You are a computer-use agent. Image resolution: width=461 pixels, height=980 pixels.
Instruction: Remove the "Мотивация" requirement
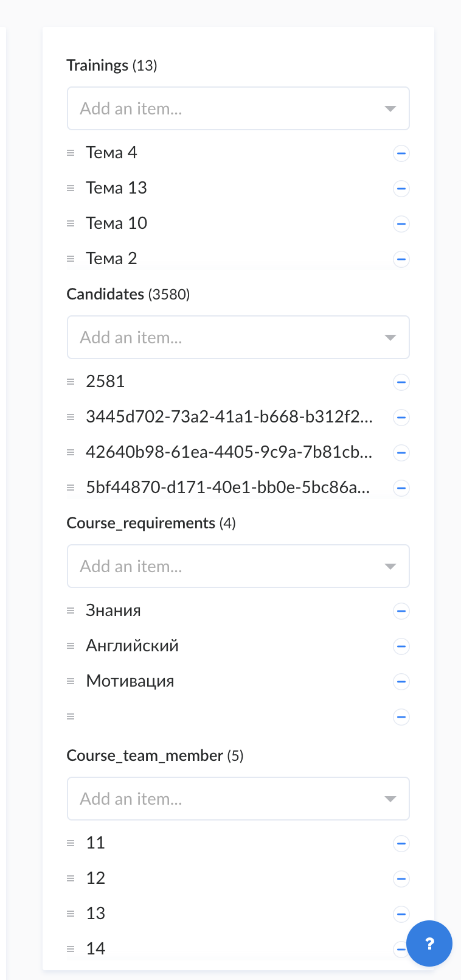click(401, 682)
